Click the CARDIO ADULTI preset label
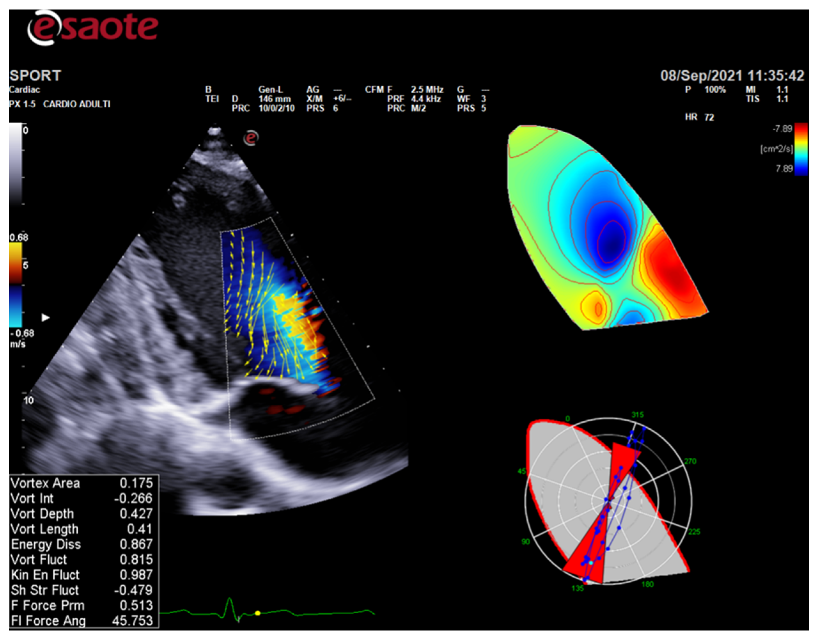 [x=77, y=104]
